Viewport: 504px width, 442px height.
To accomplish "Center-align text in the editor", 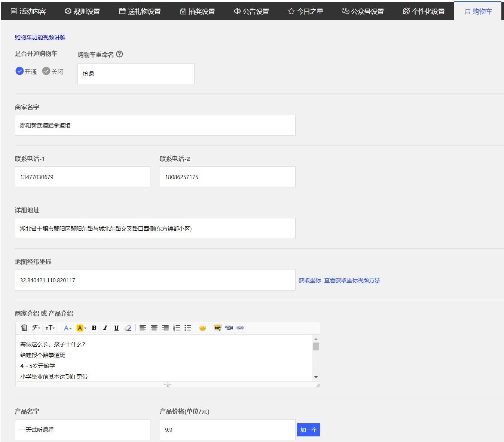I will click(154, 328).
